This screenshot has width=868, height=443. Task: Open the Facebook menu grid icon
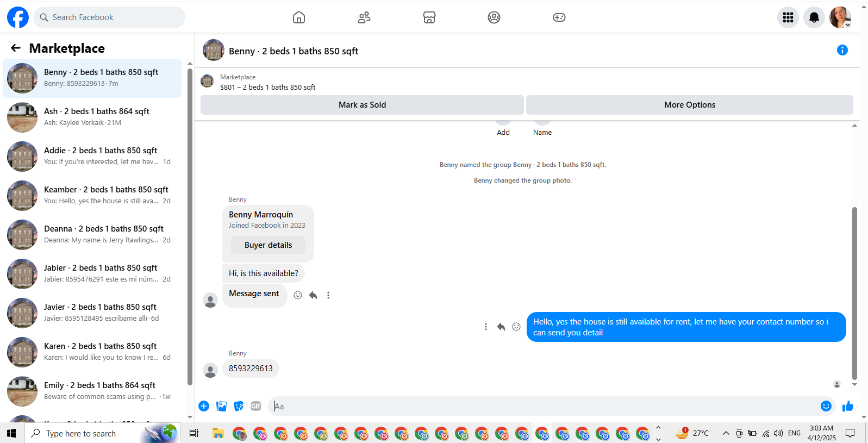[x=788, y=17]
